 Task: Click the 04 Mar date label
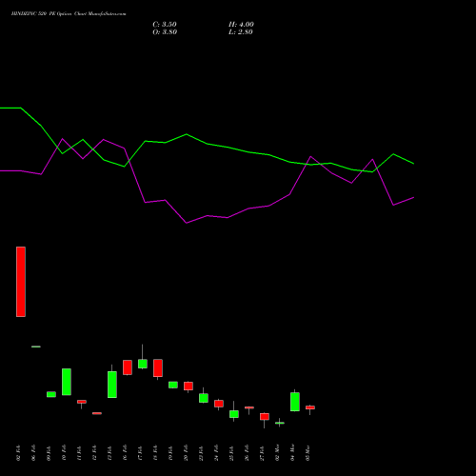tap(292, 453)
